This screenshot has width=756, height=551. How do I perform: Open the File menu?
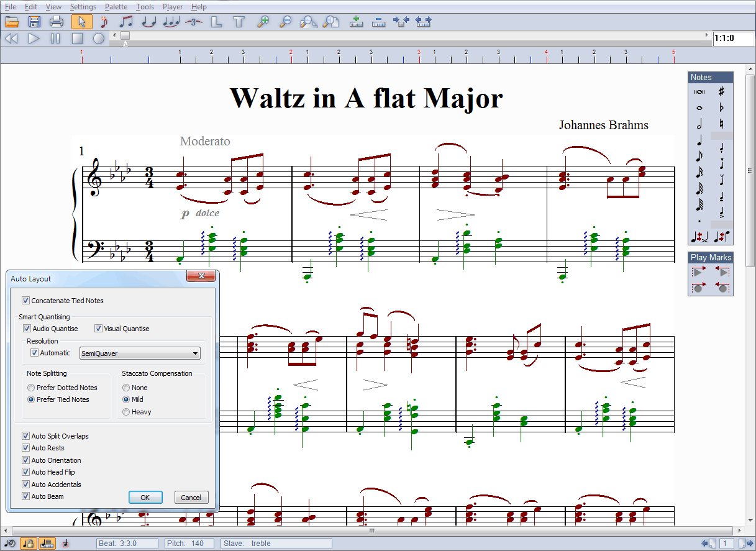click(11, 7)
